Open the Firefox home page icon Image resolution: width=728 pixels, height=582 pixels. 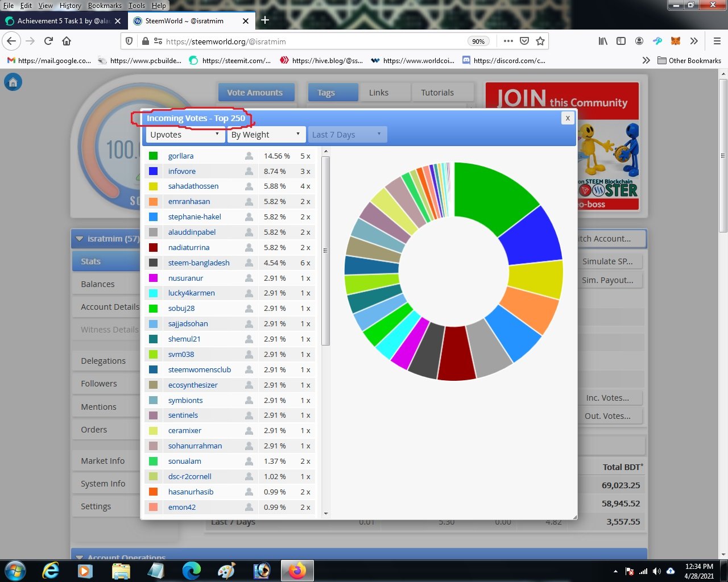click(x=67, y=41)
